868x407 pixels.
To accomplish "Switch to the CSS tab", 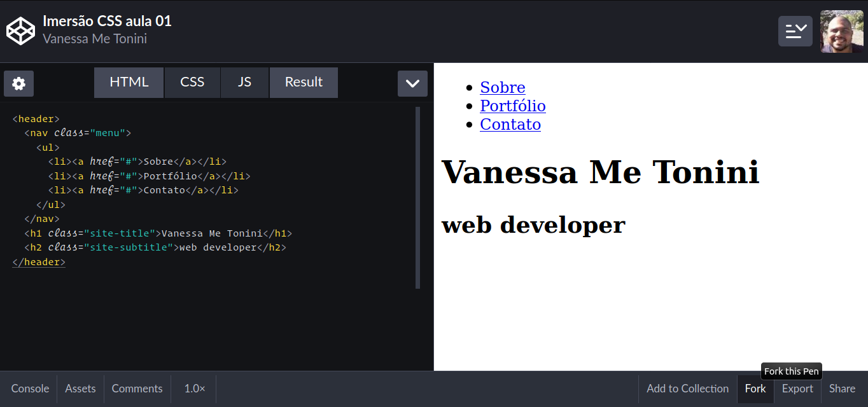I will 192,82.
